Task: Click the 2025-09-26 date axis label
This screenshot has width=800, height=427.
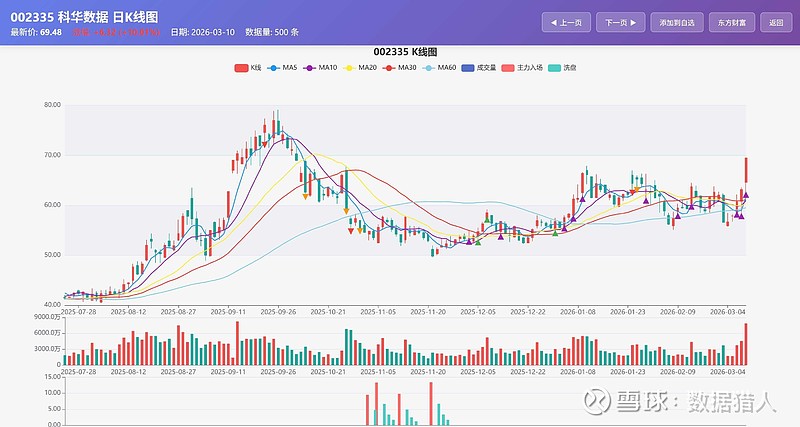Action: [x=279, y=312]
